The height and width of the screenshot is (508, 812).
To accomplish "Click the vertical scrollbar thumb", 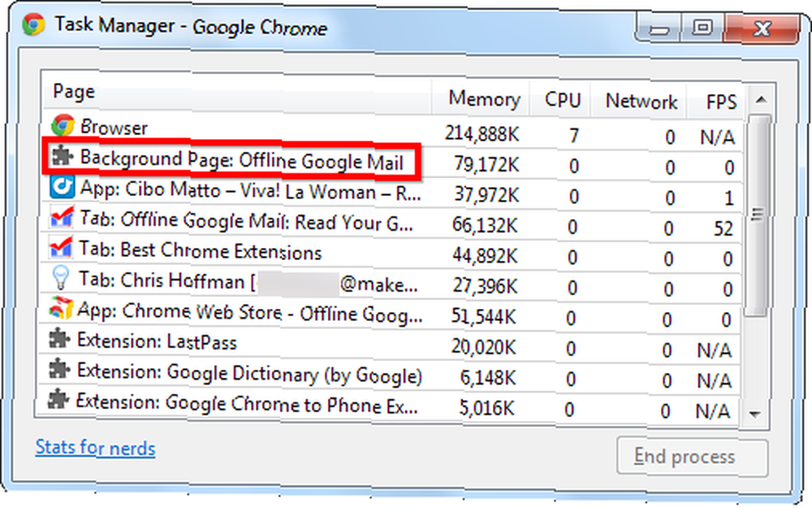I will (758, 215).
